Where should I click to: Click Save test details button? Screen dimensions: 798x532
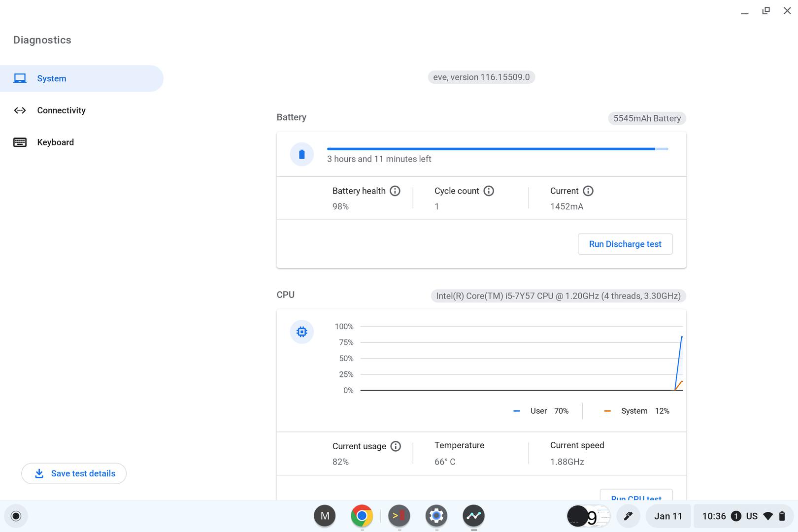[74, 473]
